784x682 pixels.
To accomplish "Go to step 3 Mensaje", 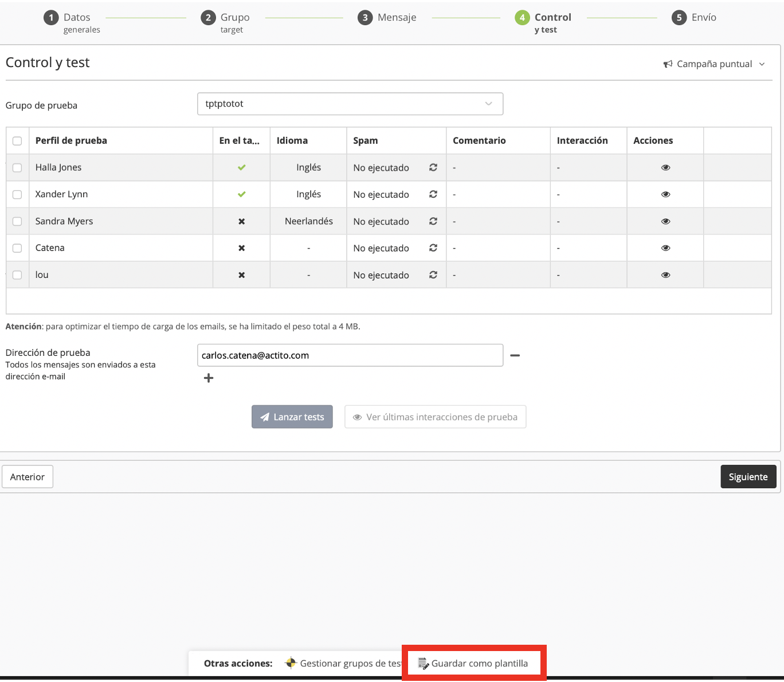I will tap(387, 18).
